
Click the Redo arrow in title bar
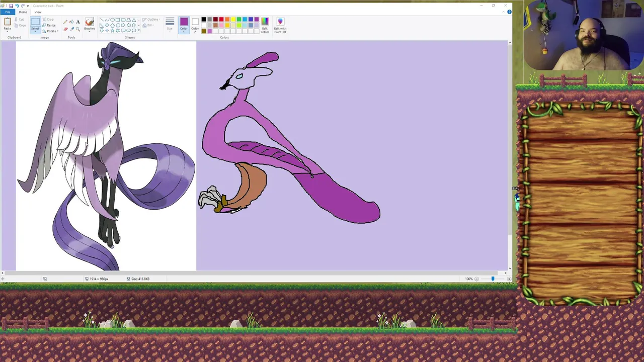click(23, 6)
